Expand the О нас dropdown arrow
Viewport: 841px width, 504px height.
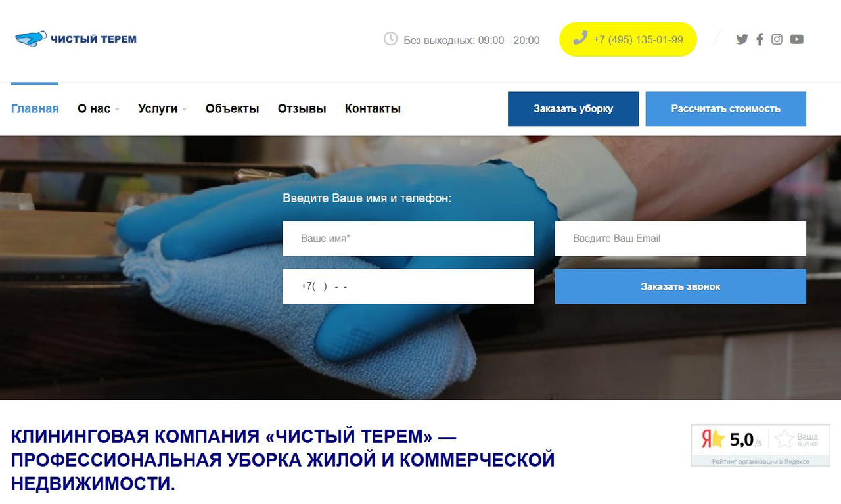(117, 110)
